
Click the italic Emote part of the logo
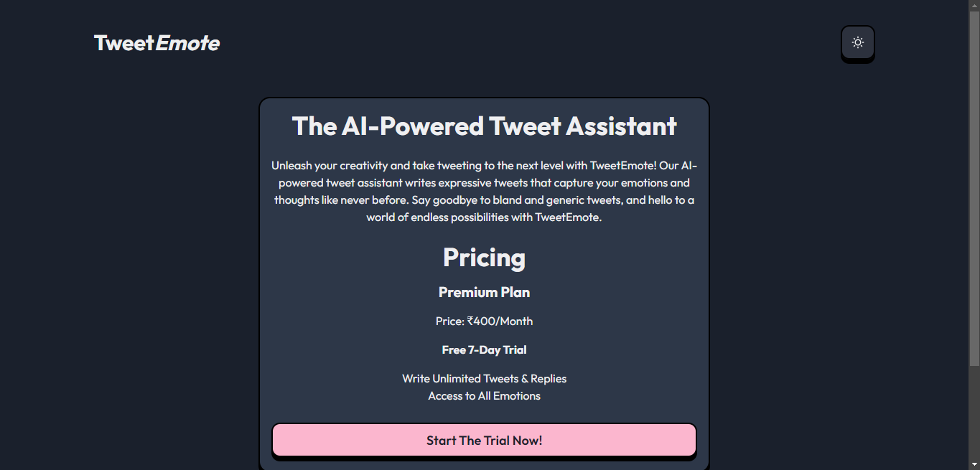(x=187, y=43)
